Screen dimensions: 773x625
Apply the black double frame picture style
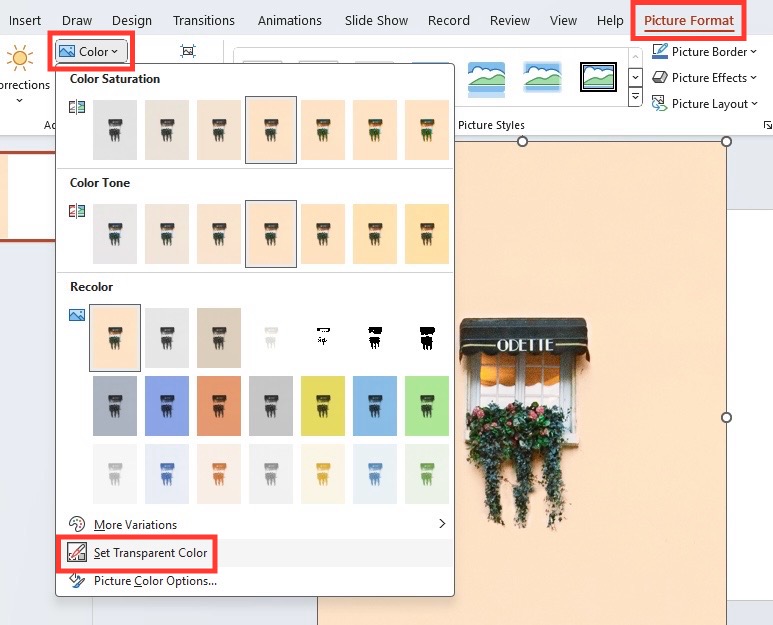[x=598, y=77]
